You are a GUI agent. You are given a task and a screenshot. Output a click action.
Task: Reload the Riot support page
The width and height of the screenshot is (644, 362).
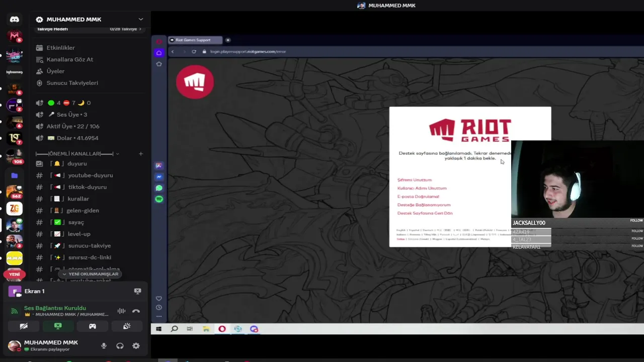(194, 51)
